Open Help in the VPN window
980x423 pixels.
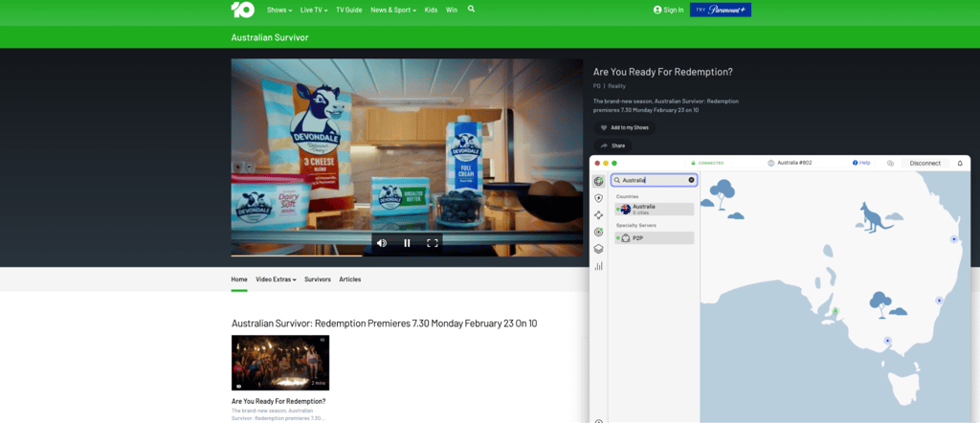(x=861, y=163)
